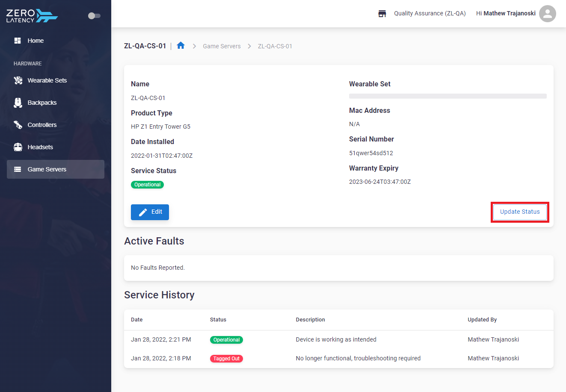Click the Headsets icon

(x=18, y=147)
